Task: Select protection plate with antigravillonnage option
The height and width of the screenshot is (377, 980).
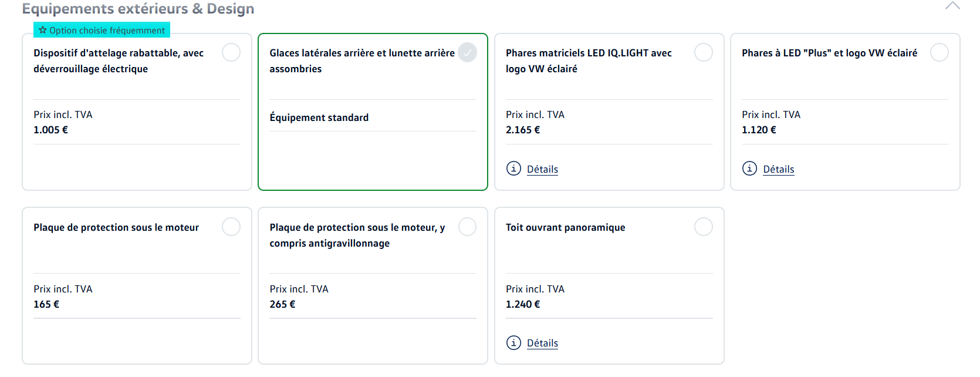Action: pyautogui.click(x=467, y=227)
